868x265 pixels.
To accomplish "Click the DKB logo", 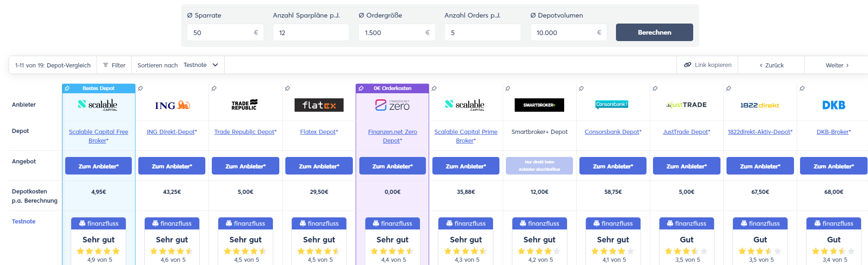I will click(x=834, y=105).
